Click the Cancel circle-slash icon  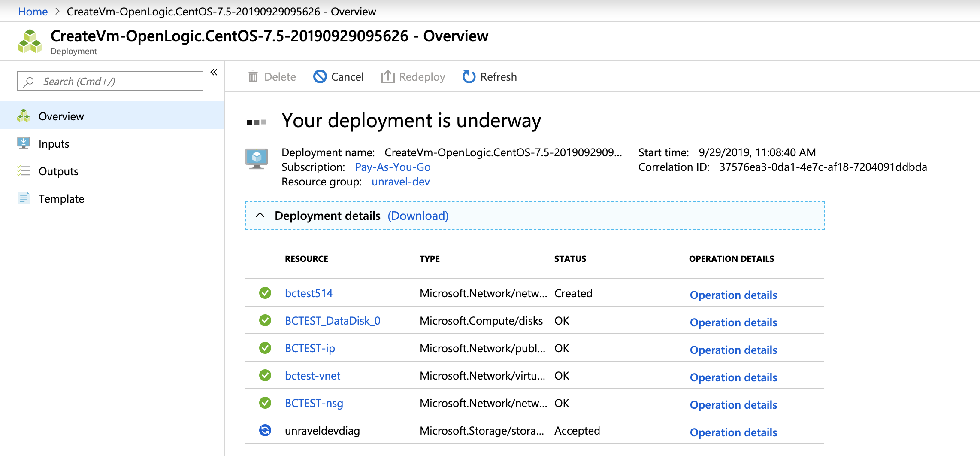click(x=320, y=77)
